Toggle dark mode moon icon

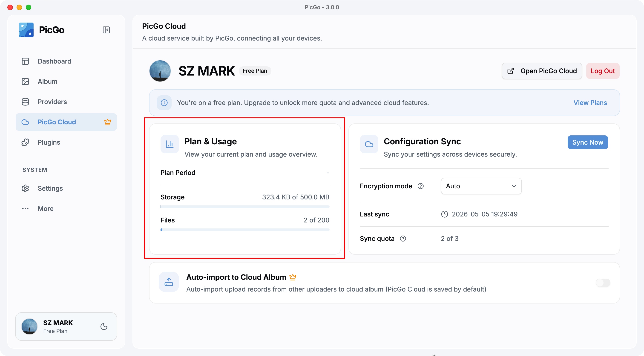[104, 327]
